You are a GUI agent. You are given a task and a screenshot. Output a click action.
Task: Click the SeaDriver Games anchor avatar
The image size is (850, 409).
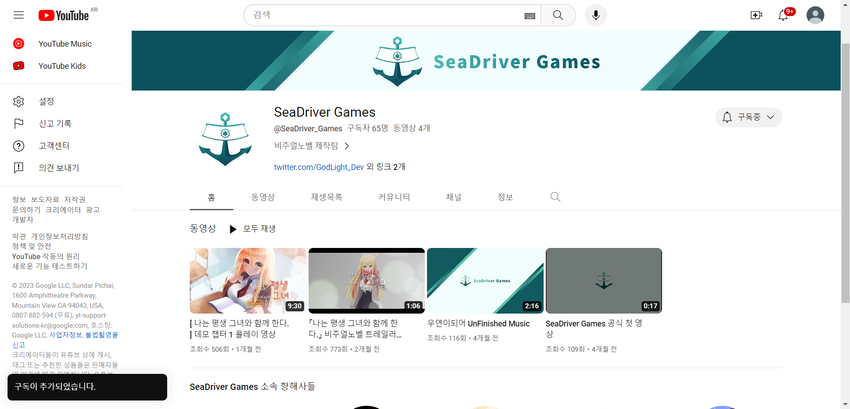point(225,139)
